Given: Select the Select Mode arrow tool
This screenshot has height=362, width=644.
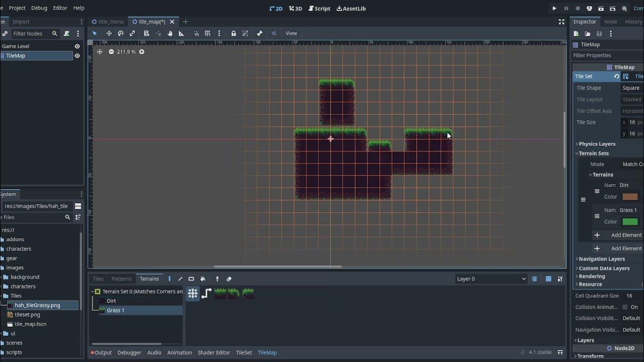Looking at the screenshot, I should point(95,33).
